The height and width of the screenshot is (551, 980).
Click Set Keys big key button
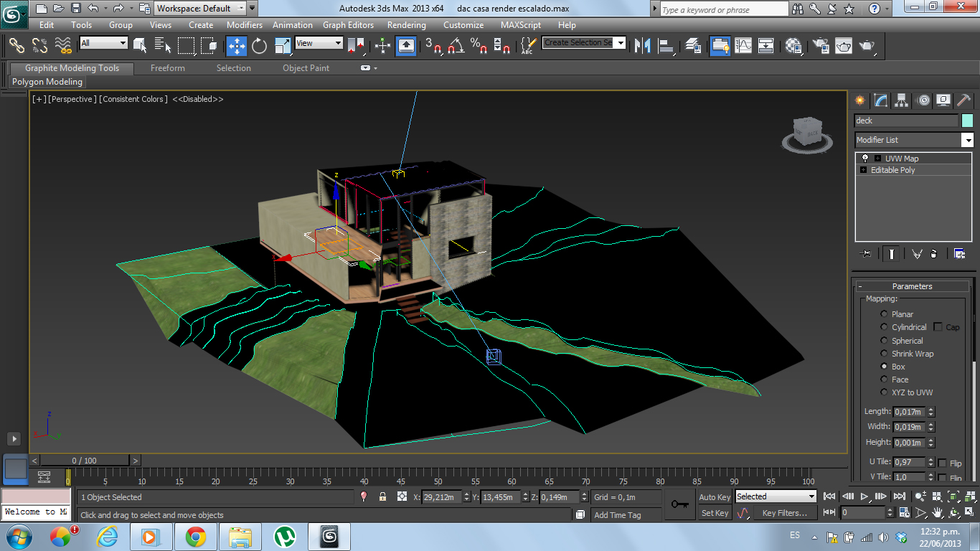pyautogui.click(x=679, y=504)
